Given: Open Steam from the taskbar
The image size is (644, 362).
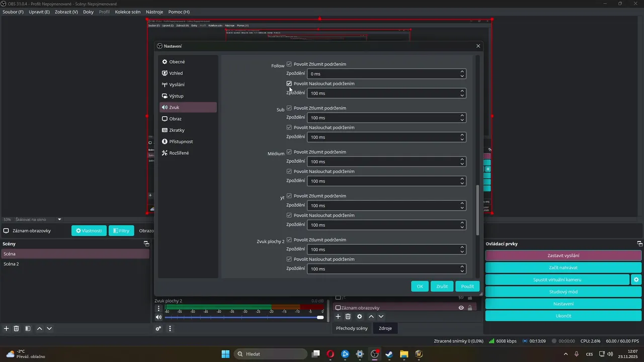Looking at the screenshot, I should pos(389,354).
